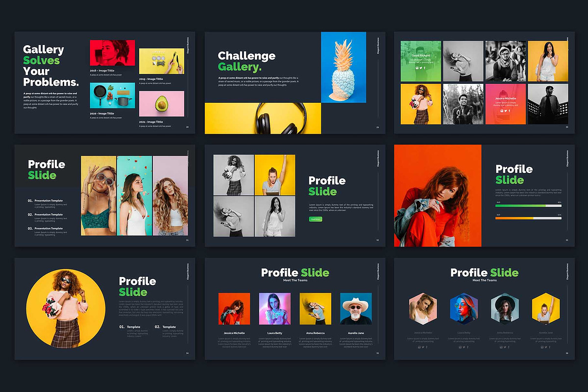Select grayscale man with crossed arms photo
The width and height of the screenshot is (588, 392).
(x=463, y=104)
